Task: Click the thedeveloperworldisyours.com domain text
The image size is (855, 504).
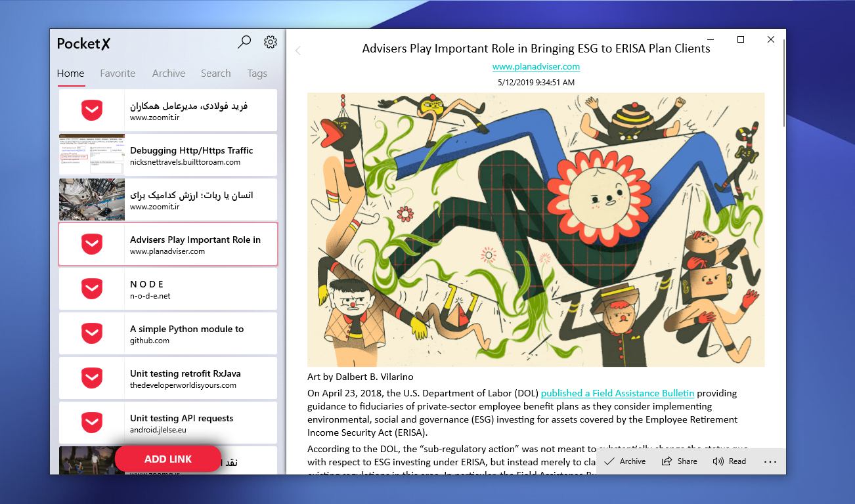Action: [183, 385]
